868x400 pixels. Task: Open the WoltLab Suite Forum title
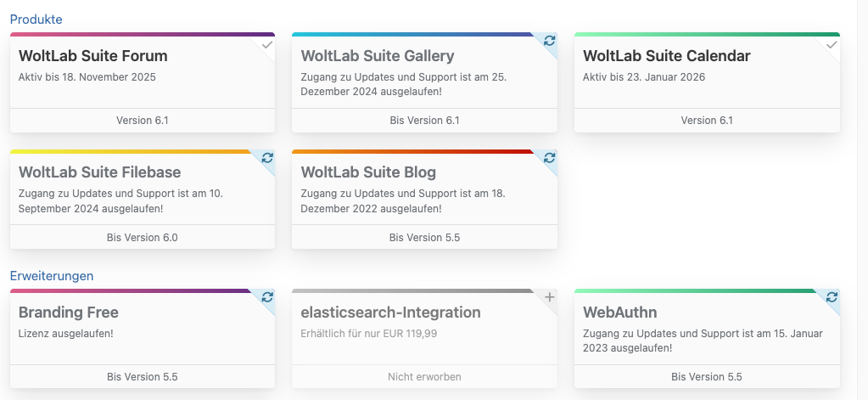click(92, 56)
